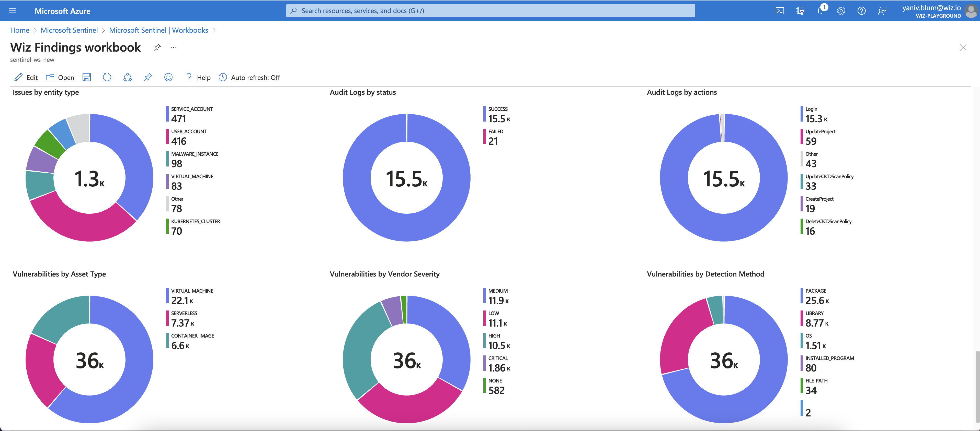Select the INSTALLED_PROGRAM 80 legend entry

tap(827, 363)
